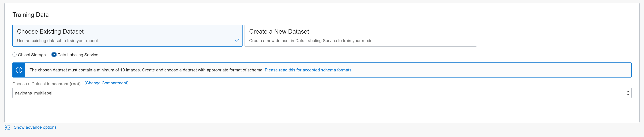644x137 pixels.
Task: Click the Change Compartment link
Action: coord(106,83)
